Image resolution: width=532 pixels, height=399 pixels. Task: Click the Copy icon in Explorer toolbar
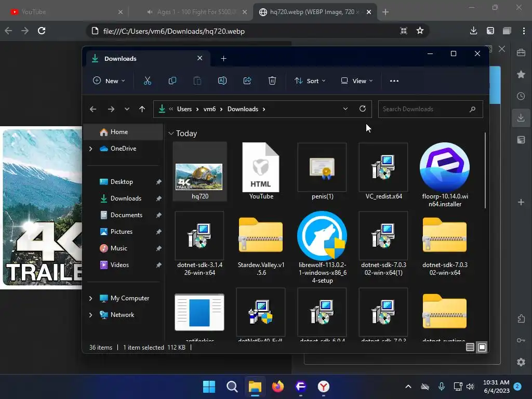172,81
